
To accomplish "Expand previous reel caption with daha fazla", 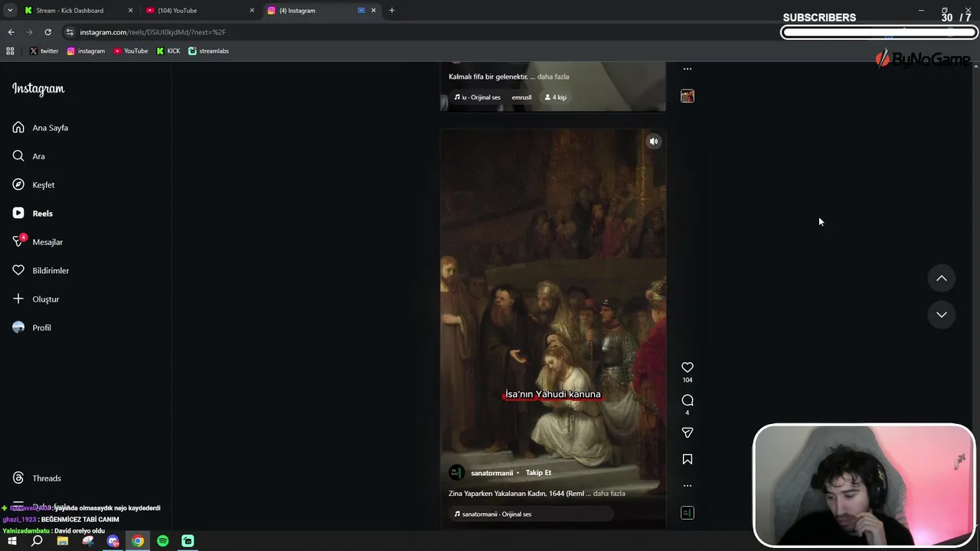I will coord(553,77).
